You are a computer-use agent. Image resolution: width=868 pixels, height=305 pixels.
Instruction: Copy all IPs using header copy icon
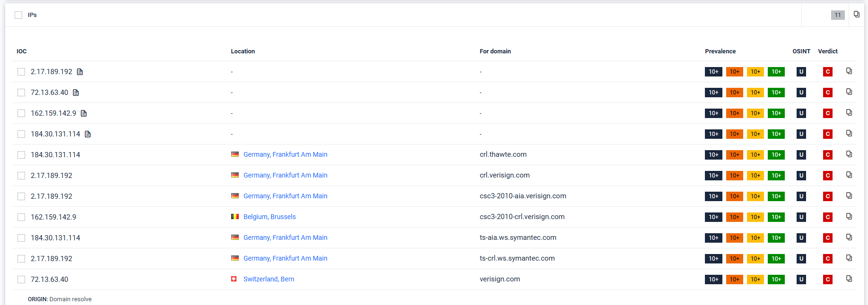click(856, 15)
